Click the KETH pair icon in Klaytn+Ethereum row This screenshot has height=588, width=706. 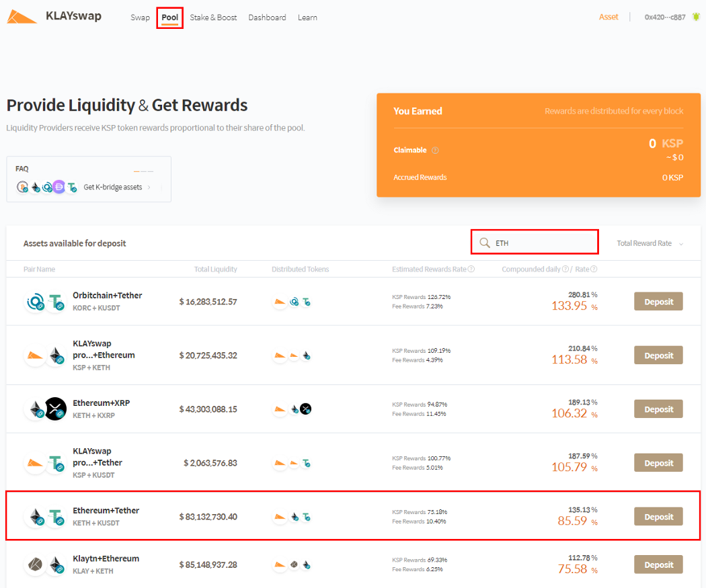(x=56, y=564)
